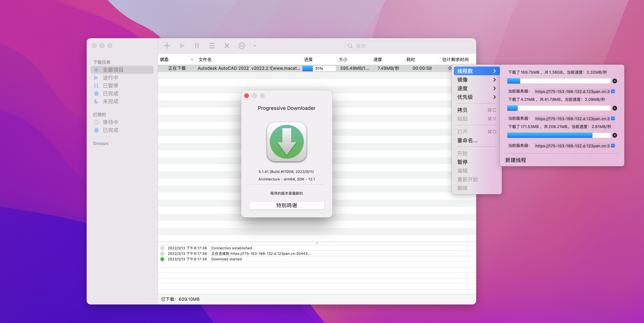Remove the third thread at 171.53MB
This screenshot has width=644, height=323.
[615, 136]
